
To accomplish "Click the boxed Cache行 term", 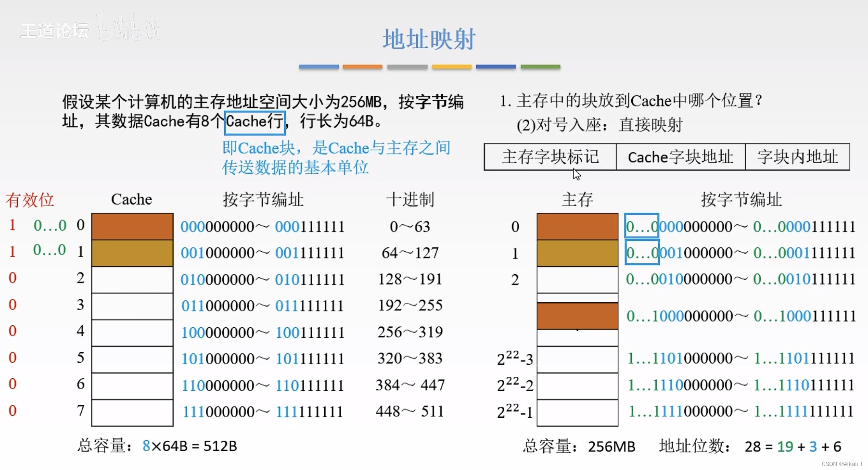I will point(255,122).
